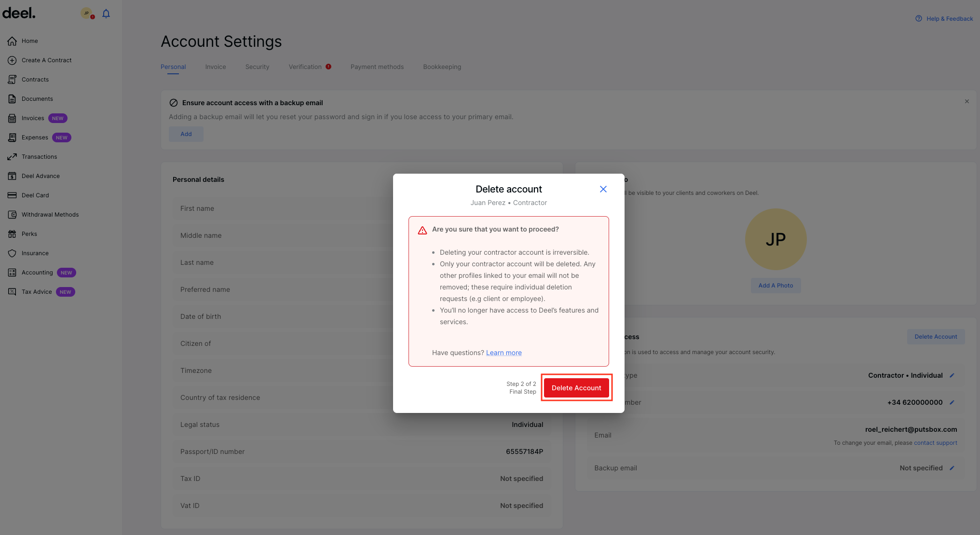Open Documents from the sidebar
The image size is (980, 535).
[x=37, y=98]
